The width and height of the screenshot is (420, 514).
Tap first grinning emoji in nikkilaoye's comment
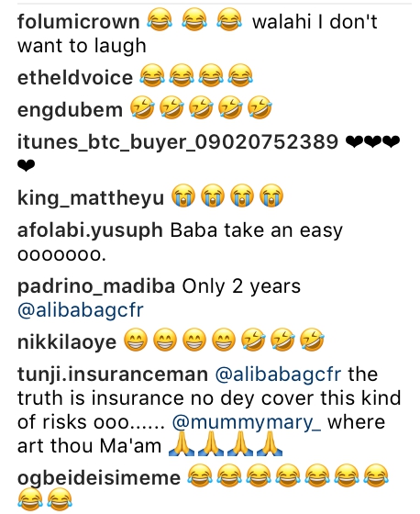click(x=136, y=340)
